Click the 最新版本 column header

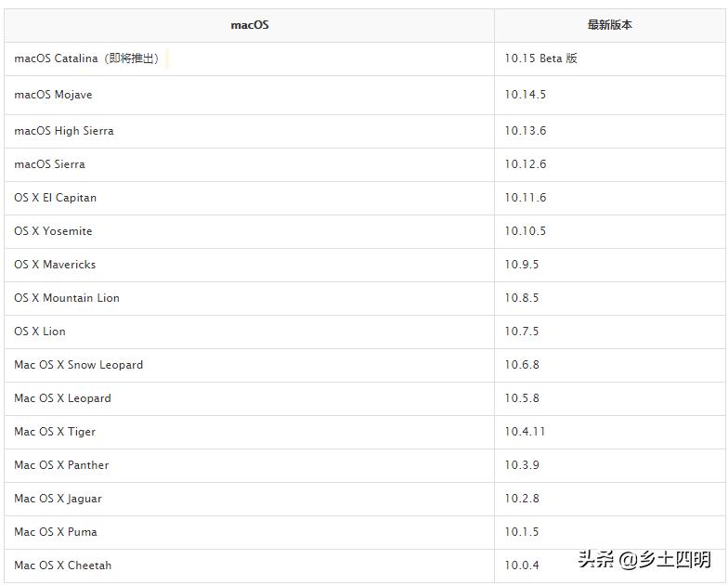(609, 25)
